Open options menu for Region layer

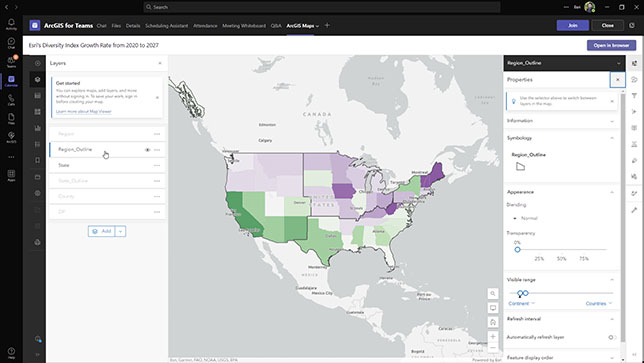click(x=157, y=134)
